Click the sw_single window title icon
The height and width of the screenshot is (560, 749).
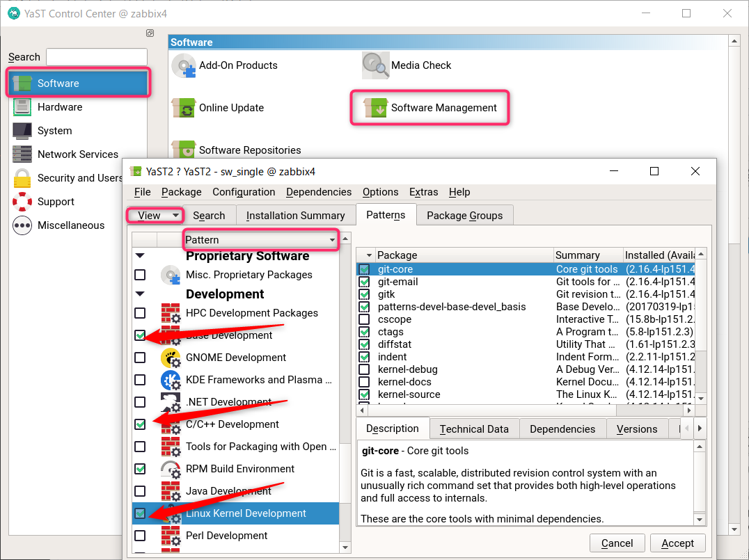point(136,171)
